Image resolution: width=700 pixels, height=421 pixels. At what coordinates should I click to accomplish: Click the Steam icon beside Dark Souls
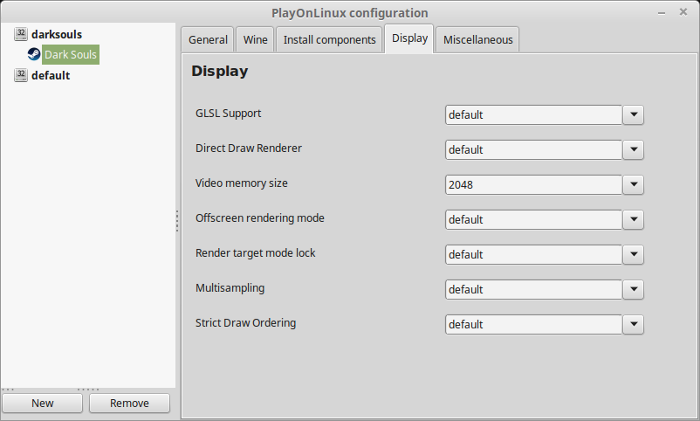pos(34,54)
